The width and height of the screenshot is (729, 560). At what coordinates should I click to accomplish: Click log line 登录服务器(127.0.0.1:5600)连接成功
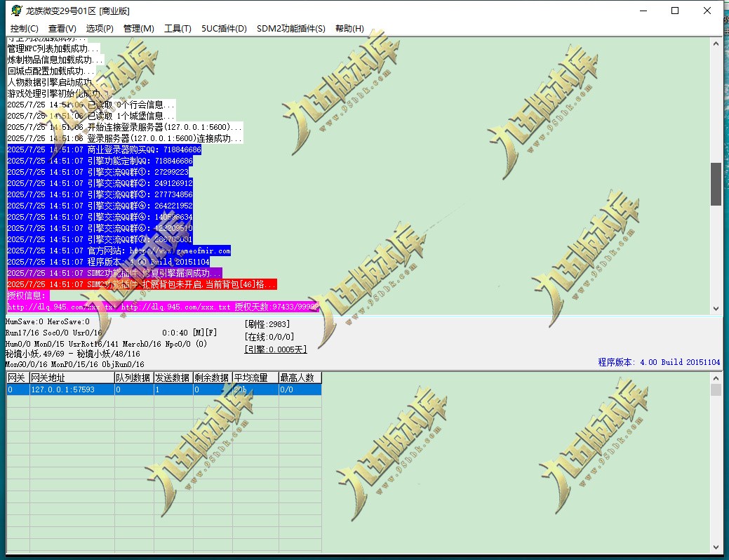(x=125, y=138)
